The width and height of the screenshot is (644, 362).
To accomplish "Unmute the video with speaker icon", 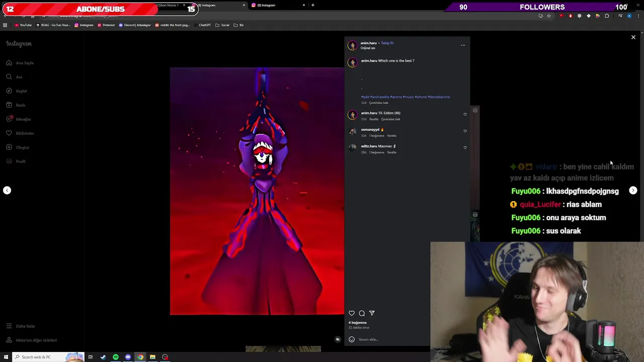I will [338, 339].
